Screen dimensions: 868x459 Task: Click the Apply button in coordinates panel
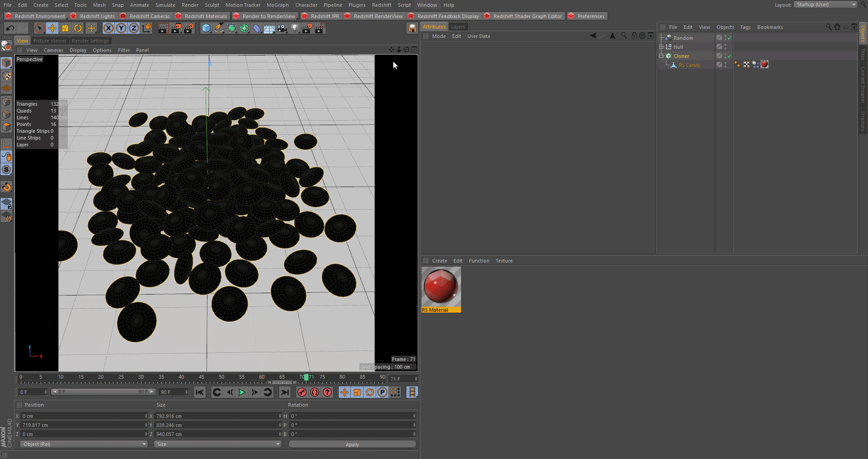(x=352, y=445)
